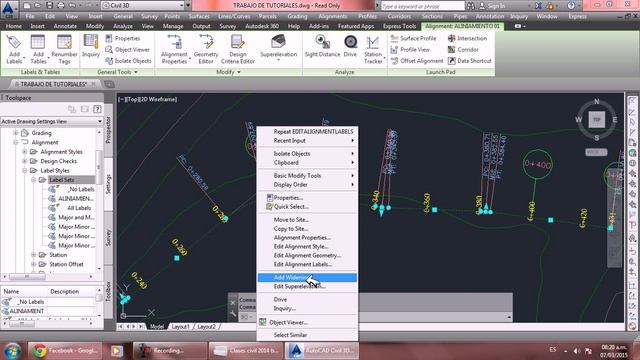Expand the Design Checks tree node
The image size is (640, 360).
tap(24, 161)
